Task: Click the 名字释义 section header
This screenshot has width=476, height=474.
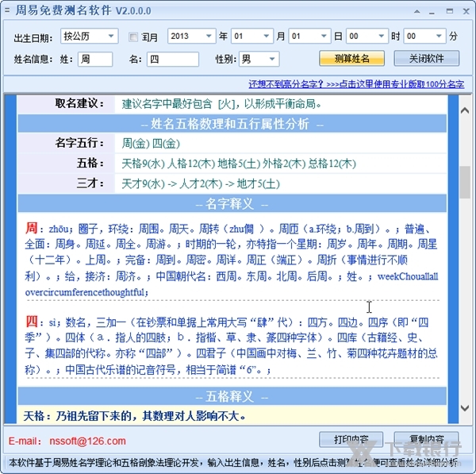Action: coord(232,203)
